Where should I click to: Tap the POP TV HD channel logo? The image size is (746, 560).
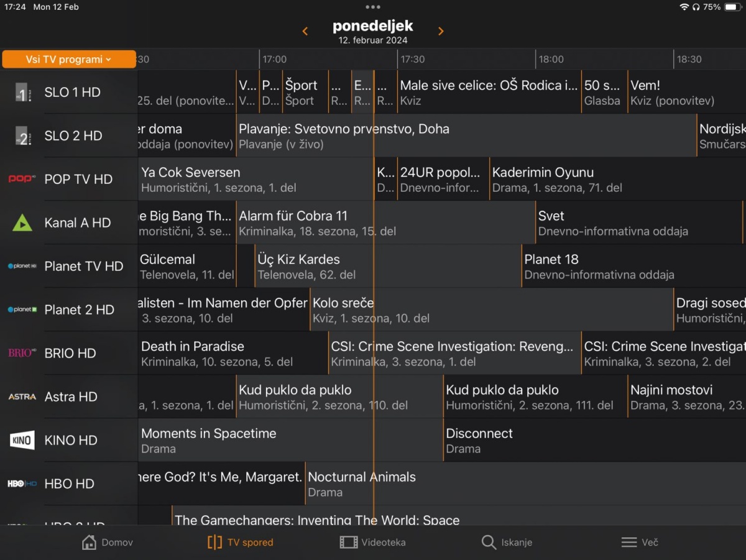click(x=22, y=179)
